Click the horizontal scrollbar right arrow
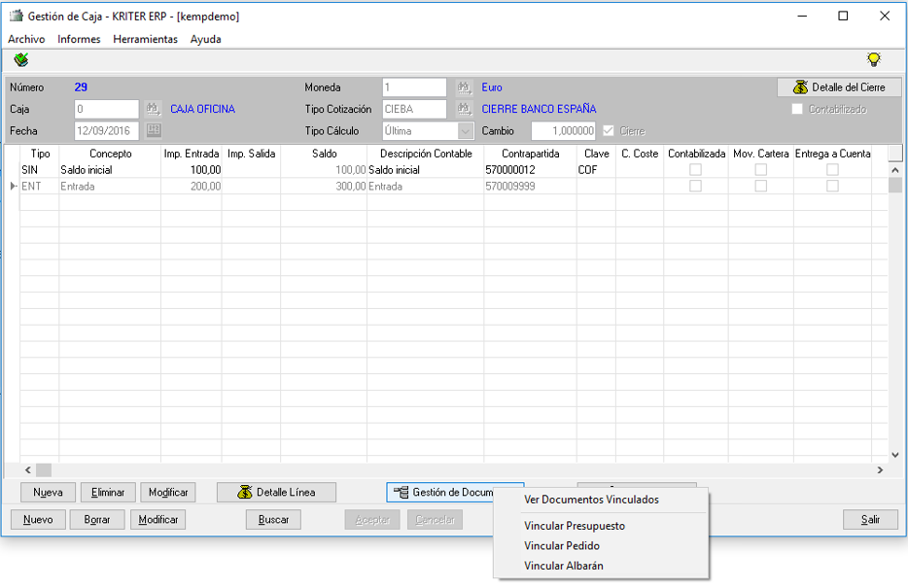Image resolution: width=908 pixels, height=588 pixels. tap(880, 470)
